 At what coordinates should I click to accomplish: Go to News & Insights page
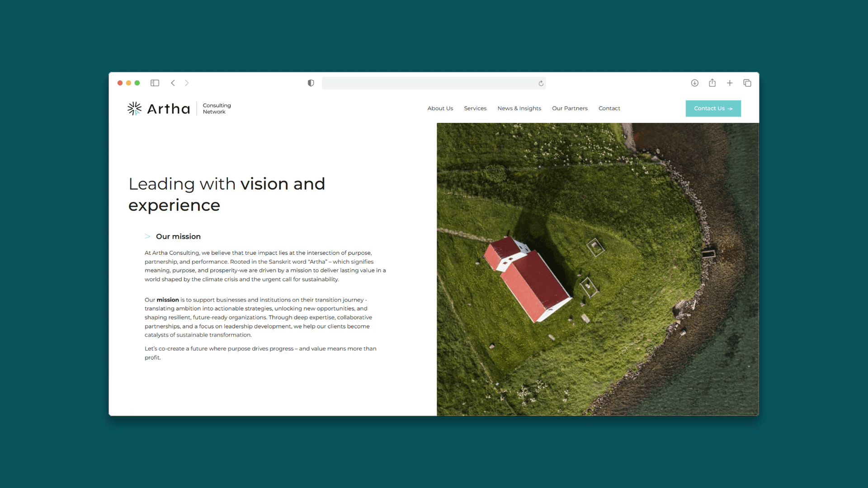click(519, 108)
